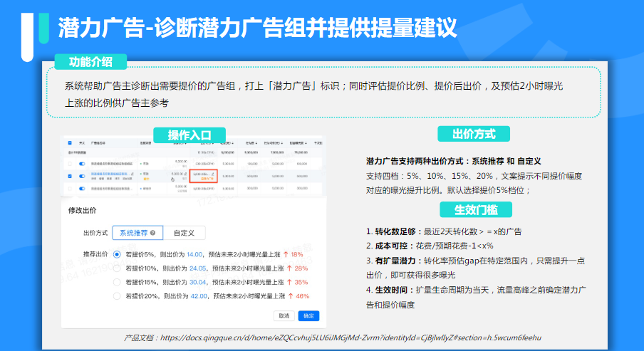This screenshot has height=351, width=644.
Task: Click the 有扩量潜力 threshold item
Action: pos(476,268)
